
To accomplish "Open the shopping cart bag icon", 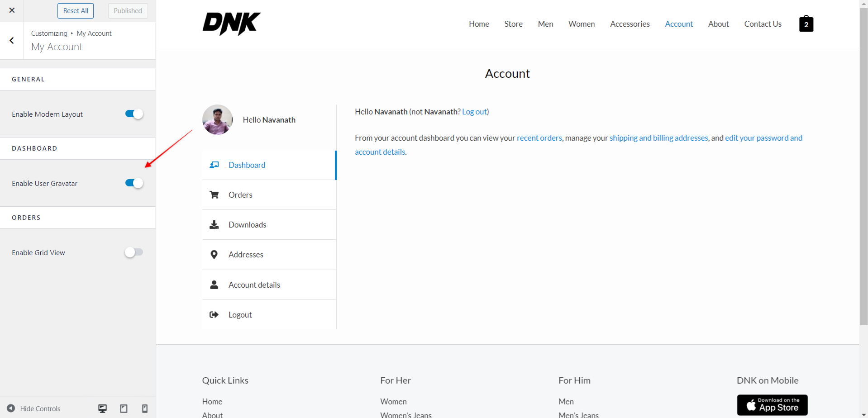I will pos(806,24).
